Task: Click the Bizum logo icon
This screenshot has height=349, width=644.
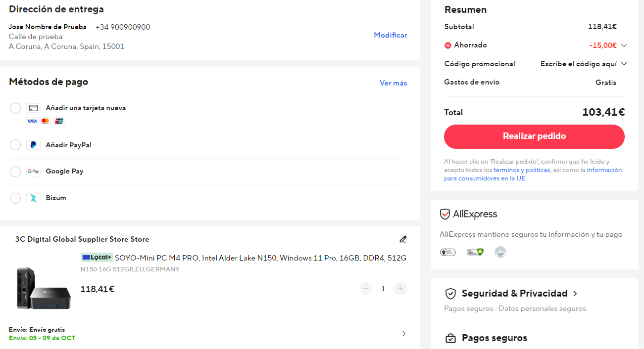Action: point(33,198)
